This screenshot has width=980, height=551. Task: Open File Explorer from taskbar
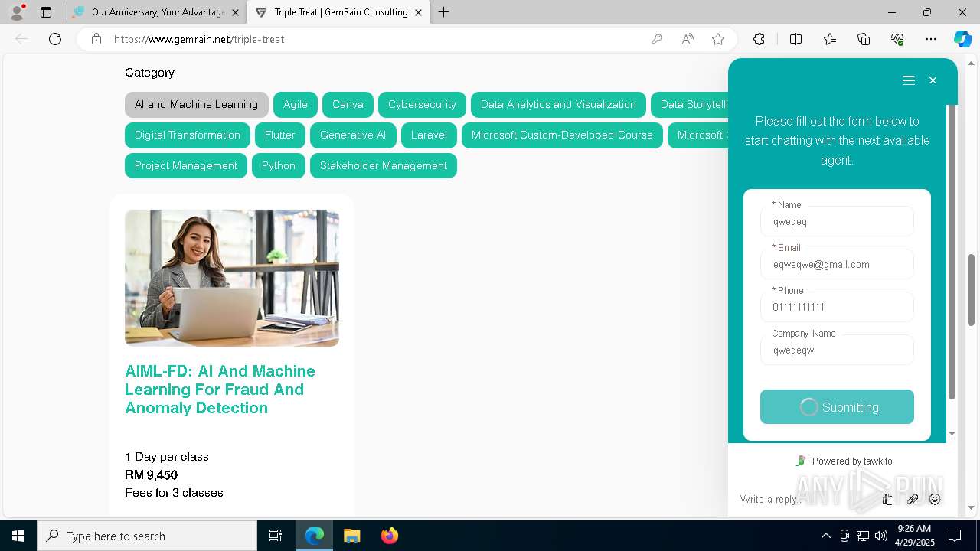351,536
